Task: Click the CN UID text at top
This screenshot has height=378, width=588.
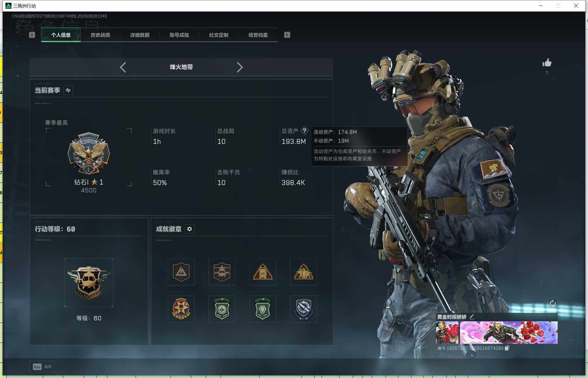Action: (x=59, y=16)
